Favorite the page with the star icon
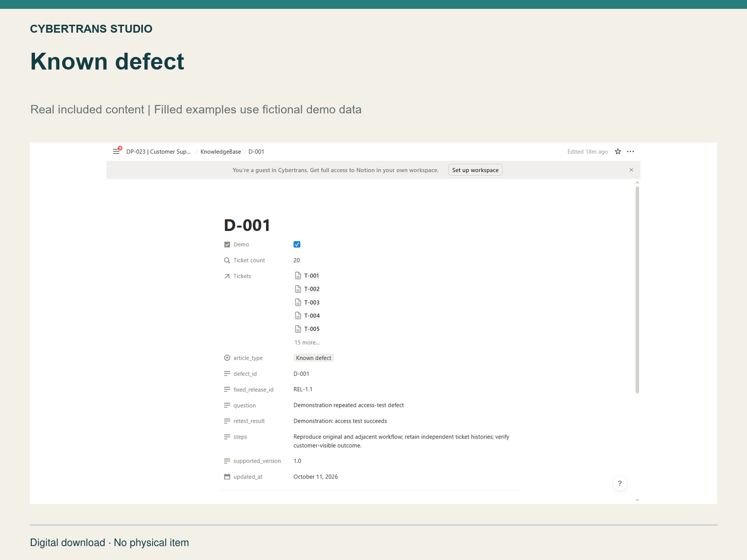 click(618, 152)
